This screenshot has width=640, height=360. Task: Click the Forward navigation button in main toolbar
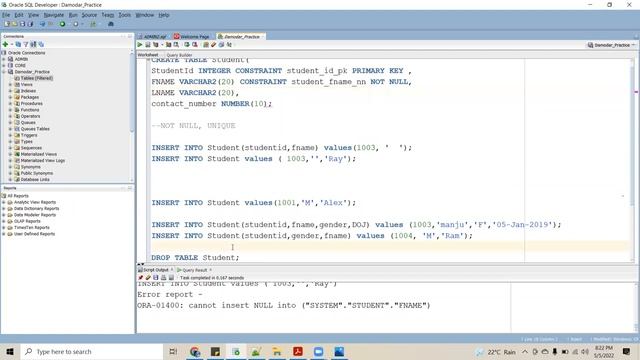click(76, 24)
